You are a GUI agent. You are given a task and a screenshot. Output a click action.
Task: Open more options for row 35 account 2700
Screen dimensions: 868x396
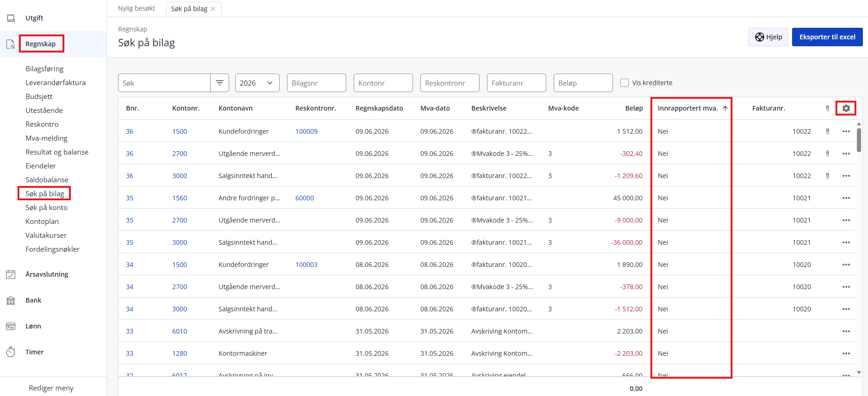pyautogui.click(x=846, y=220)
